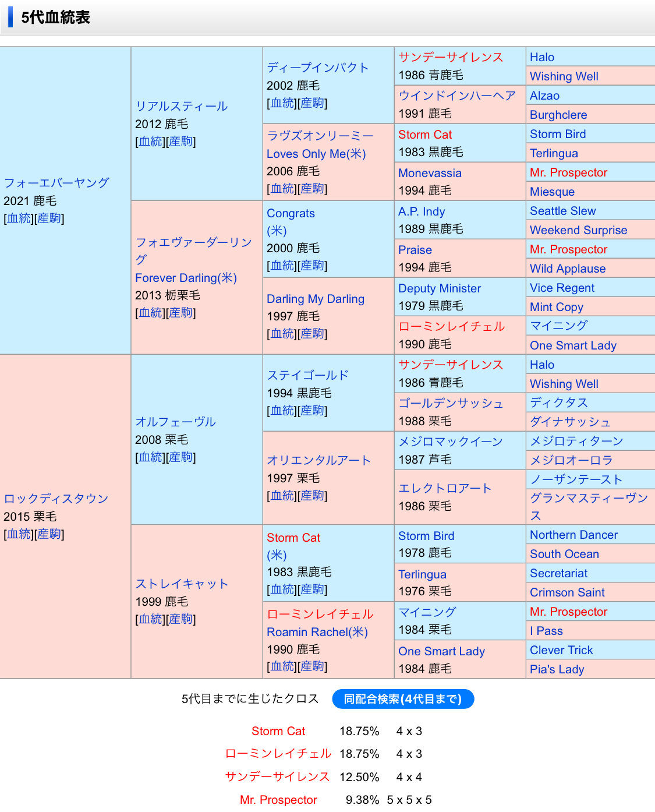655x812 pixels.
Task: Open Northern Dancer ancestor link
Action: [573, 535]
